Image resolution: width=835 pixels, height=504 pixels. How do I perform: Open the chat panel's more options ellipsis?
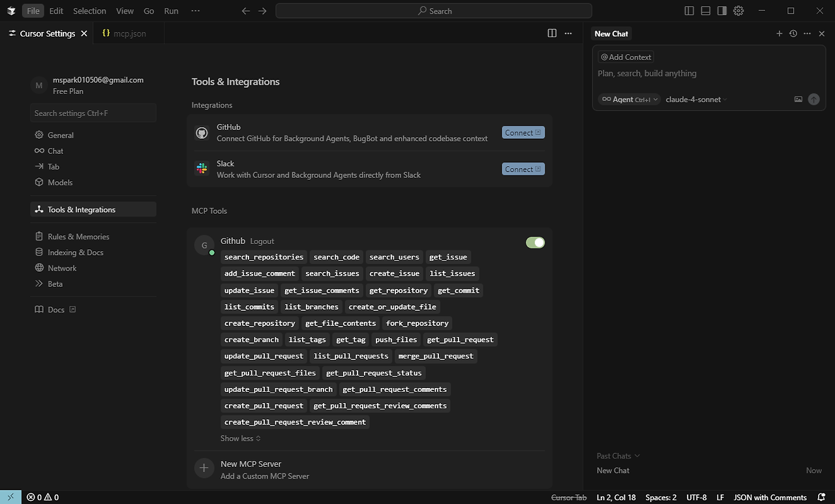pyautogui.click(x=808, y=33)
